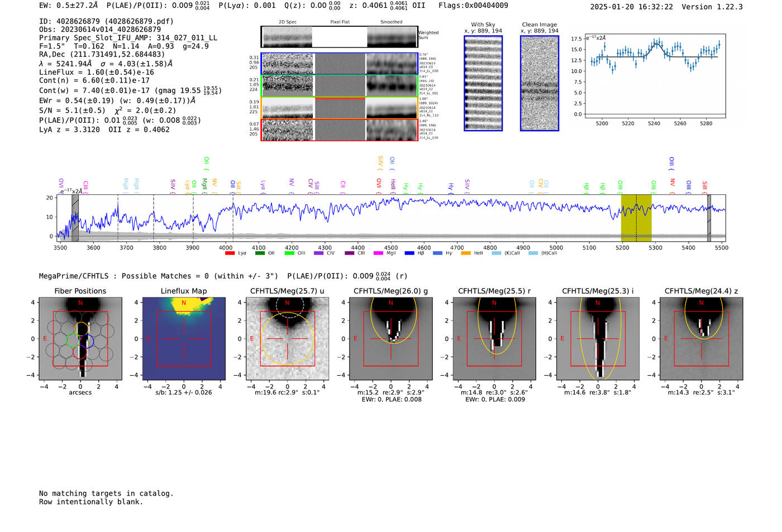Click the orange-bordered 2D spectrum row

[x=340, y=108]
